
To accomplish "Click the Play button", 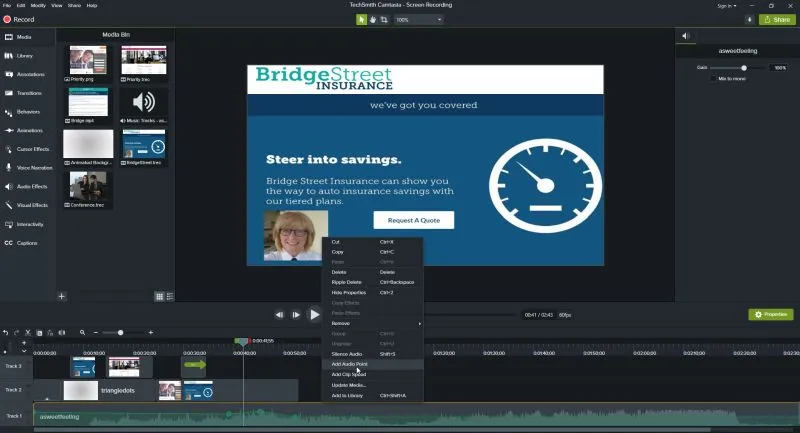I will click(314, 315).
